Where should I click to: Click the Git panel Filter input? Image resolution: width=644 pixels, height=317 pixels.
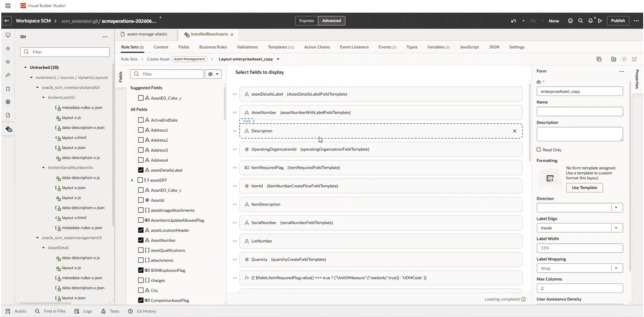pos(65,52)
